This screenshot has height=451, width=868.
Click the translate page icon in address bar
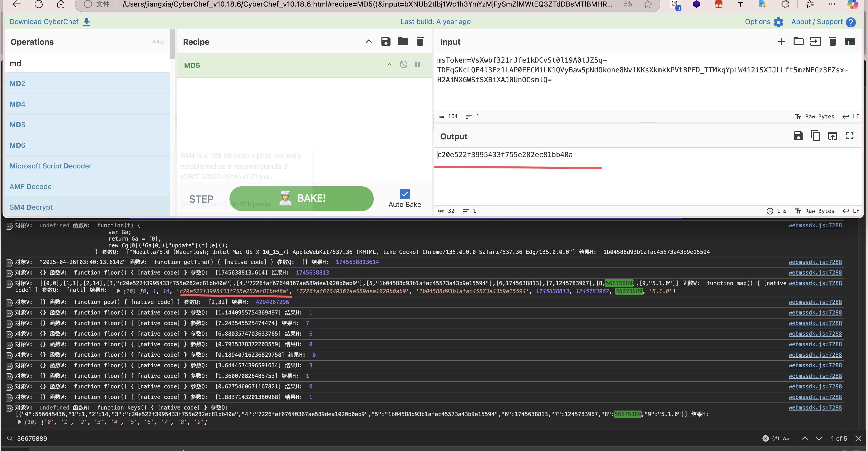pos(628,4)
